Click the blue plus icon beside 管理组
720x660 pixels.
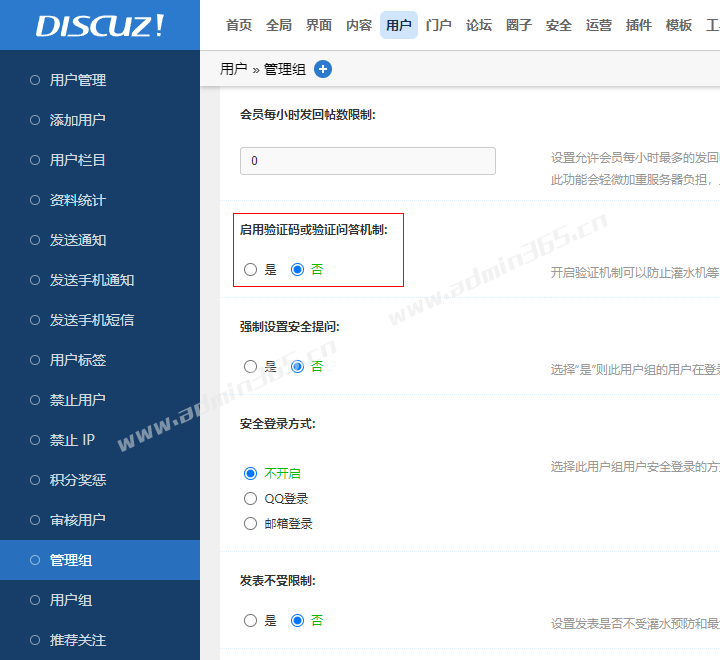coord(323,69)
